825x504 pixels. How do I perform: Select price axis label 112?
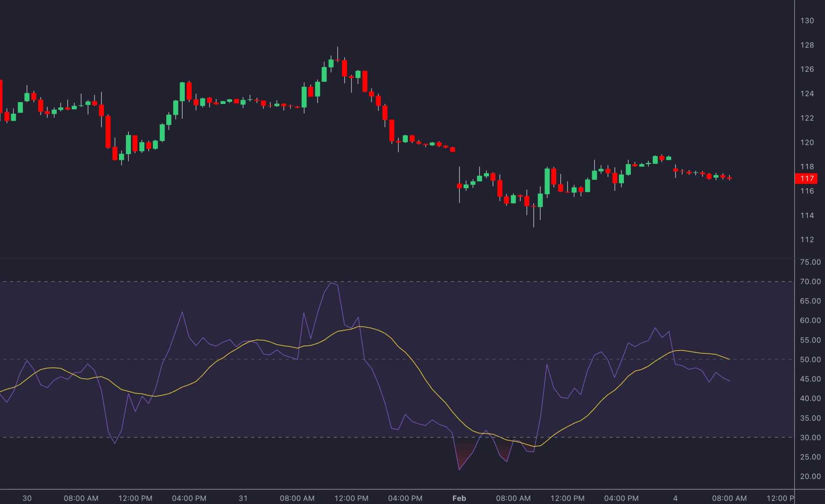click(807, 240)
